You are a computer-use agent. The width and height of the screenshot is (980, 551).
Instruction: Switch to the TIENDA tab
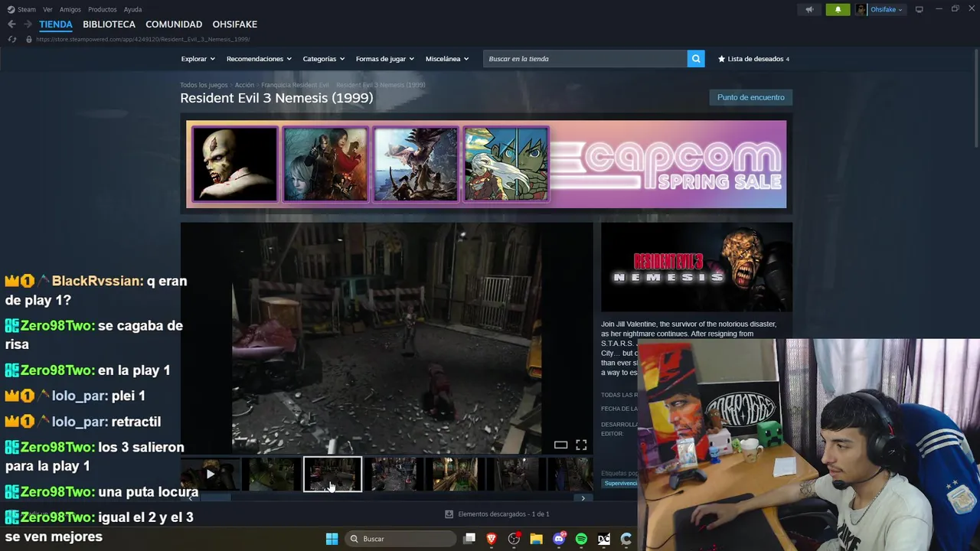(56, 24)
